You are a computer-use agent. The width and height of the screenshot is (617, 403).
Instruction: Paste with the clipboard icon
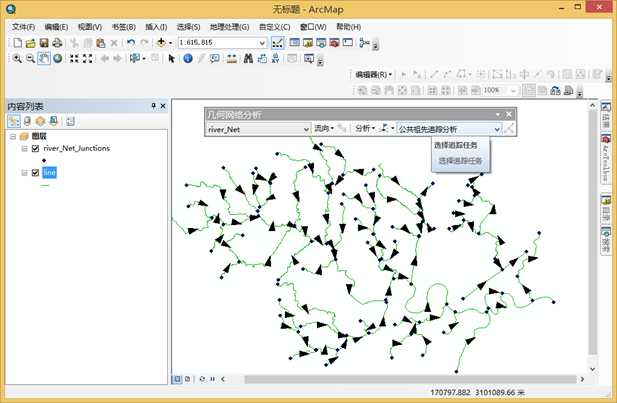pos(101,43)
